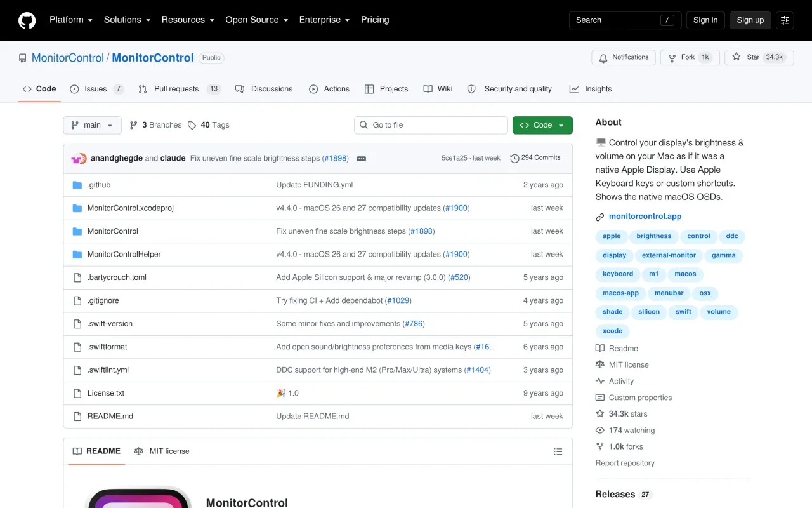Star the MonitorControl repository
This screenshot has height=508, width=812.
(x=759, y=57)
